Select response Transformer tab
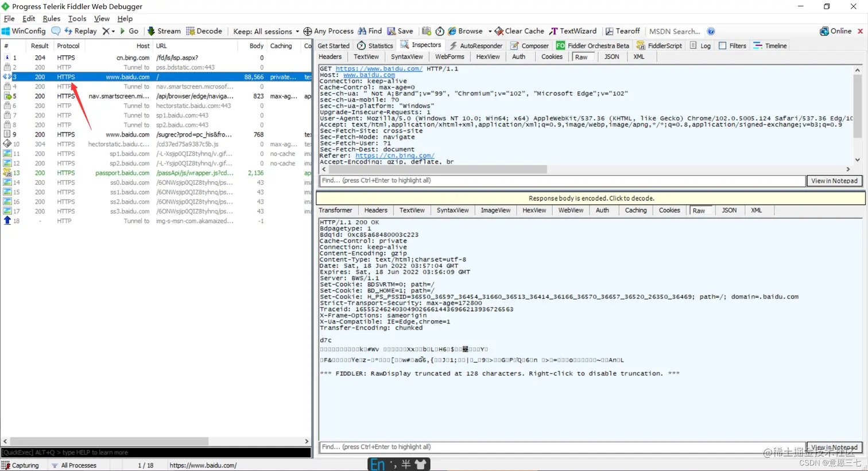Image resolution: width=868 pixels, height=471 pixels. pyautogui.click(x=335, y=210)
